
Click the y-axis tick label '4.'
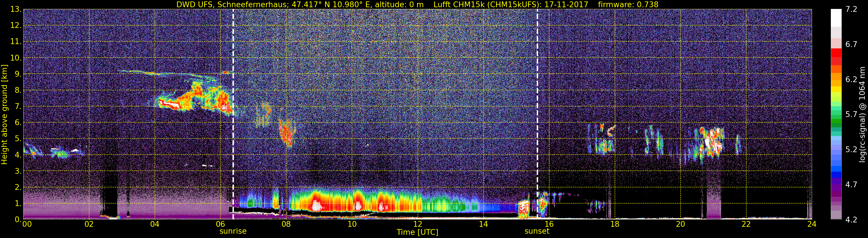pos(18,155)
